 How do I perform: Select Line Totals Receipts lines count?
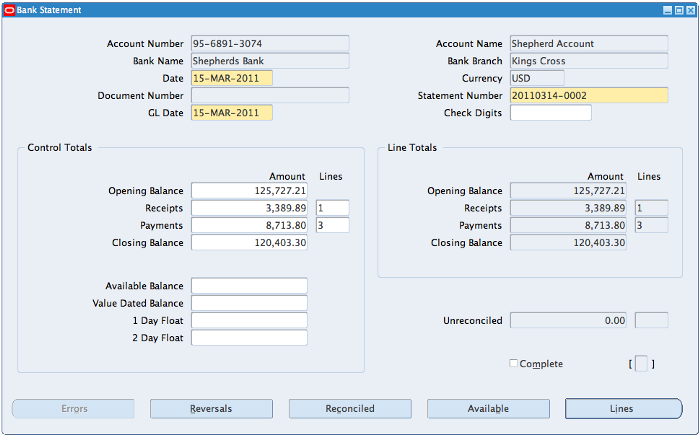pos(651,208)
